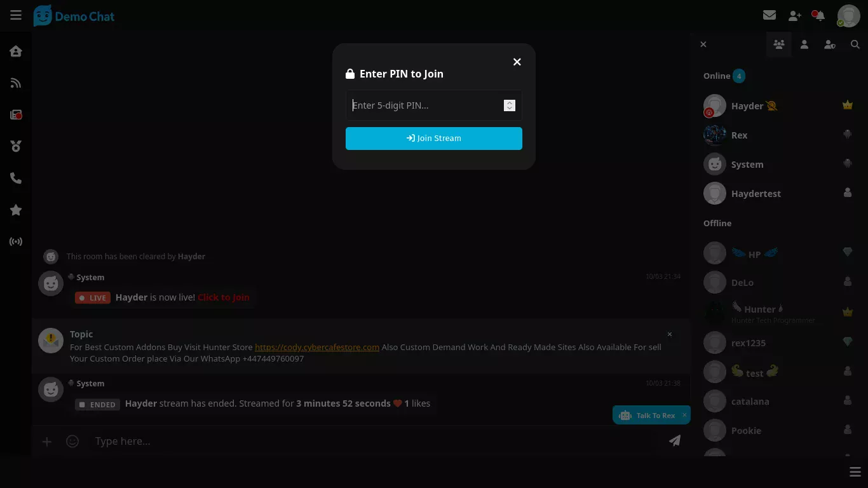Open the cybercafestore link in topic
This screenshot has width=868, height=488.
point(317,347)
